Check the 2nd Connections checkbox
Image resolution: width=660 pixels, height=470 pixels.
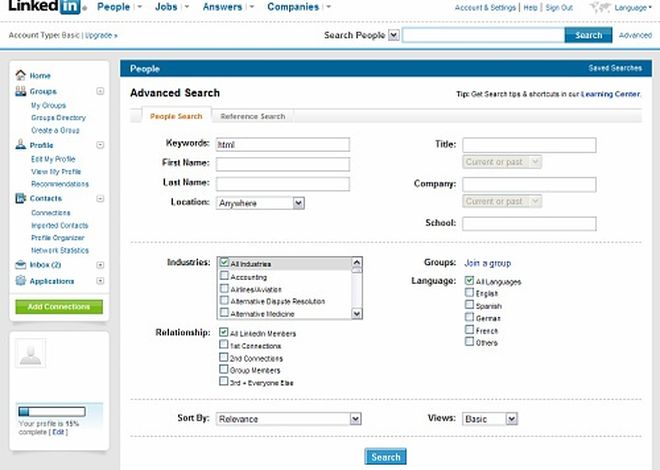pyautogui.click(x=224, y=357)
